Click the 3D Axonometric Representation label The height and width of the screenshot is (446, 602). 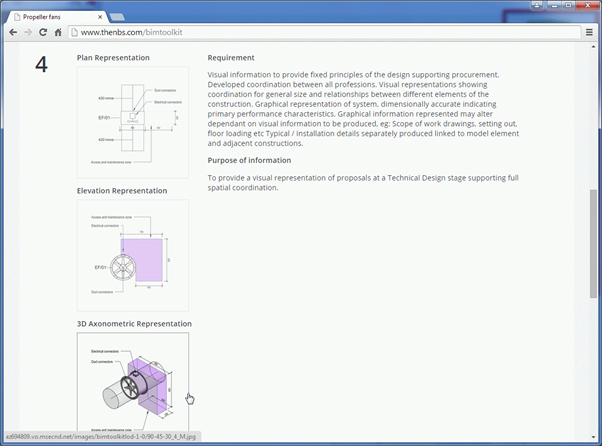tap(134, 324)
